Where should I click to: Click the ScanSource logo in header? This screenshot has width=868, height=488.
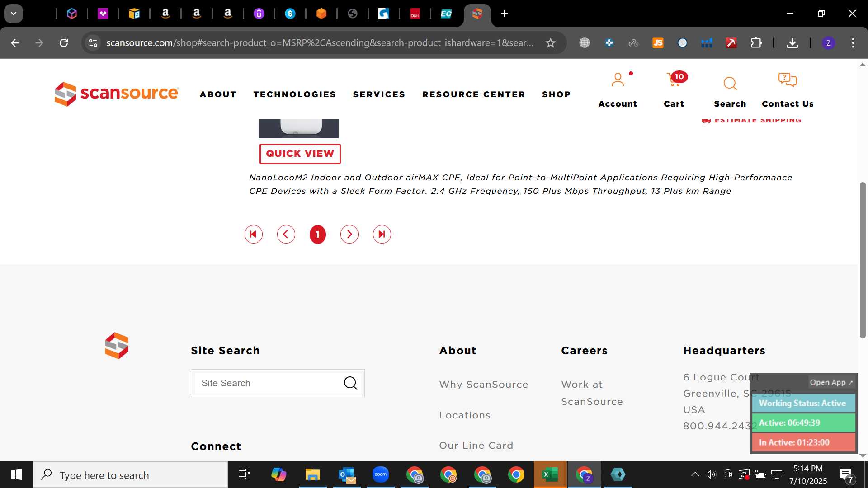point(117,94)
